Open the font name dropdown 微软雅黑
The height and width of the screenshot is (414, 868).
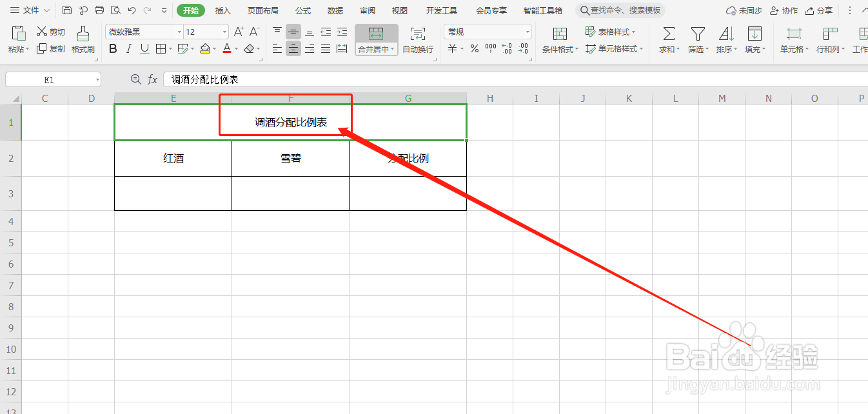pos(178,32)
